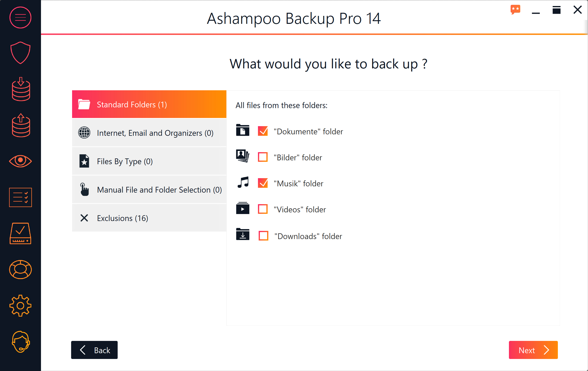Screen dimensions: 588x371
Task: Expand Manual File and Folder Selection
Action: point(149,189)
